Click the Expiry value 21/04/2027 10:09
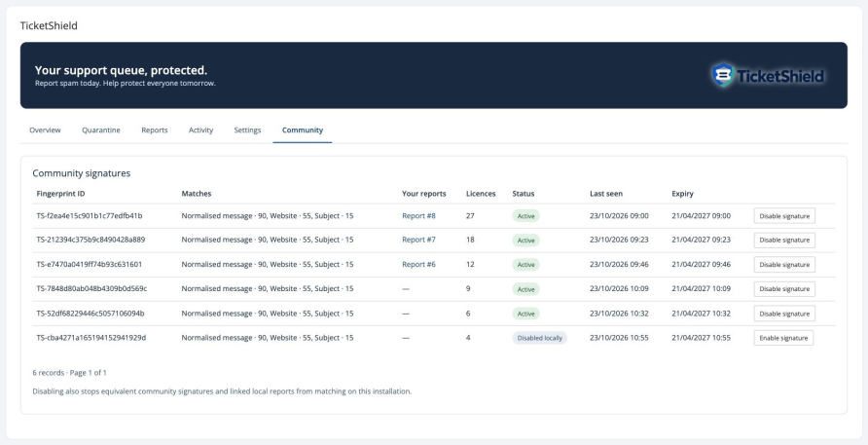The width and height of the screenshot is (868, 445). (x=702, y=289)
